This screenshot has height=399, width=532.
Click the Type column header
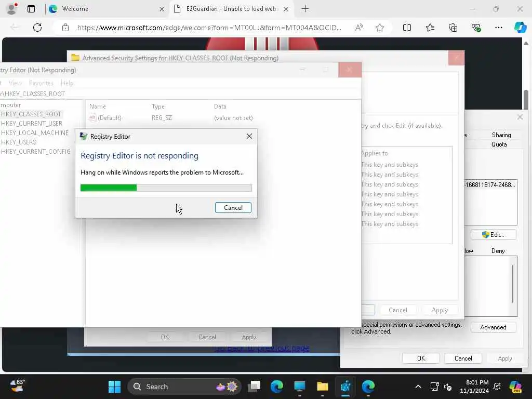click(158, 106)
